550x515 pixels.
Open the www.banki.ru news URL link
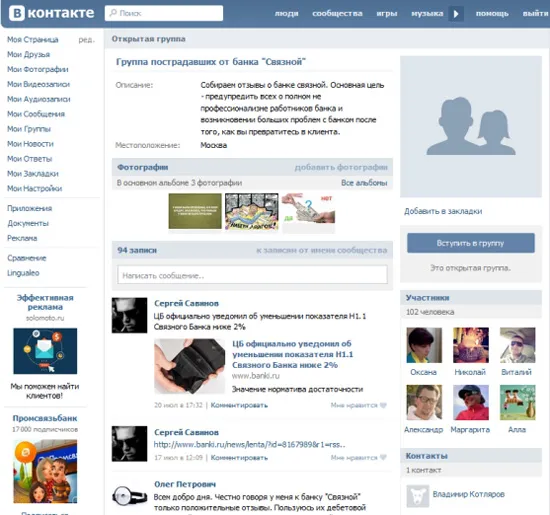(x=249, y=444)
